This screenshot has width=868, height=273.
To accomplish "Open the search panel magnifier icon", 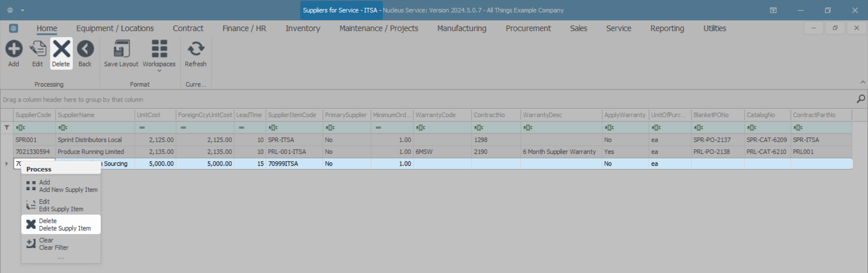I will (x=861, y=99).
